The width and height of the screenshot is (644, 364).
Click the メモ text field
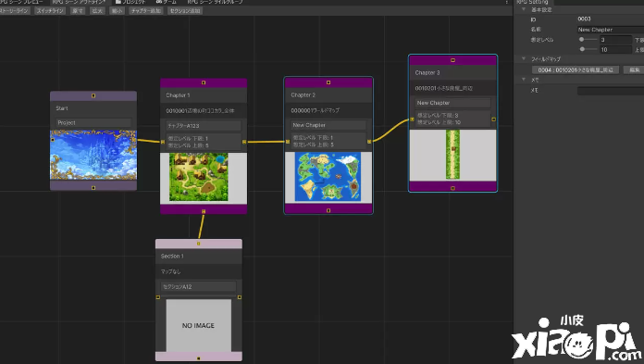click(x=611, y=91)
